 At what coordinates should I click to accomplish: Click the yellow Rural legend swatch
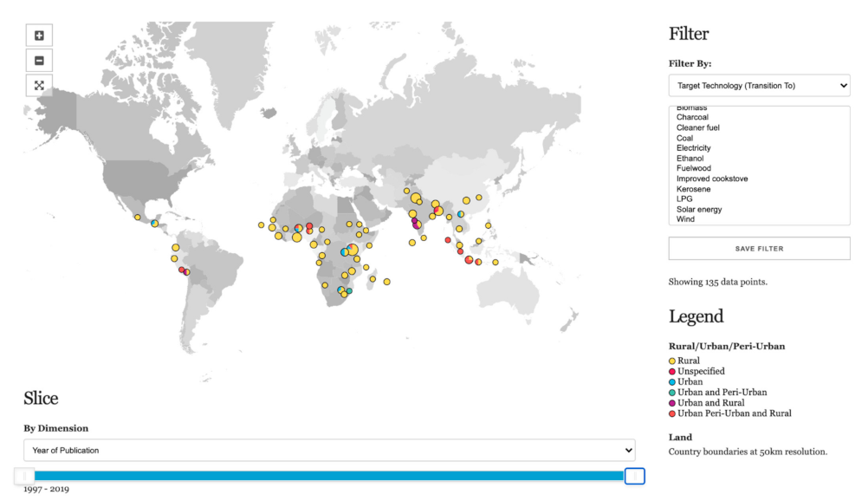672,361
